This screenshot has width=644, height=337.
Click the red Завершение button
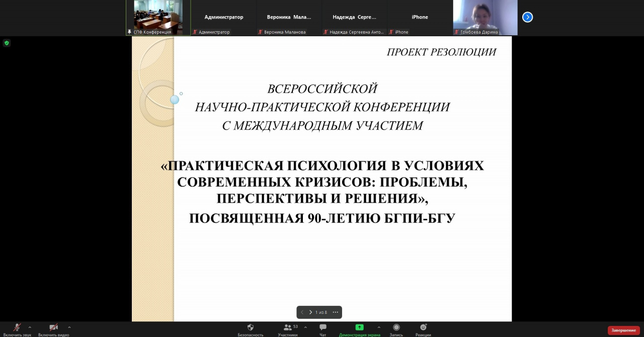pos(624,330)
